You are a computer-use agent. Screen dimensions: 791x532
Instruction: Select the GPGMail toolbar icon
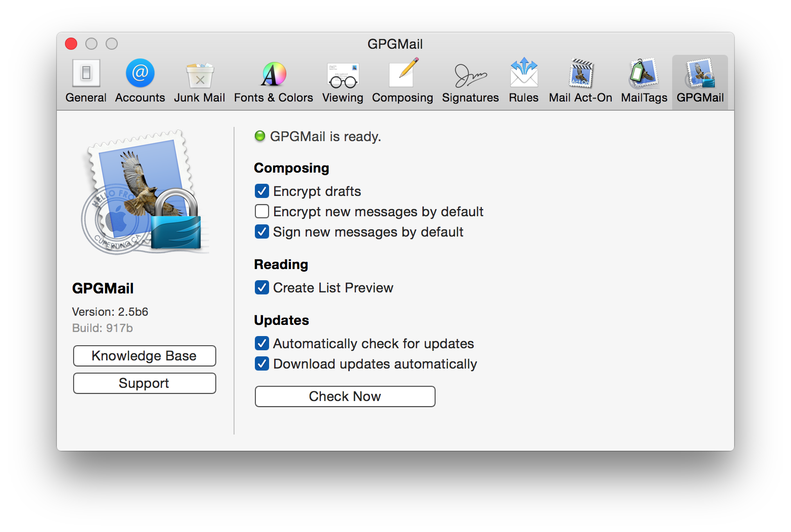[x=700, y=74]
